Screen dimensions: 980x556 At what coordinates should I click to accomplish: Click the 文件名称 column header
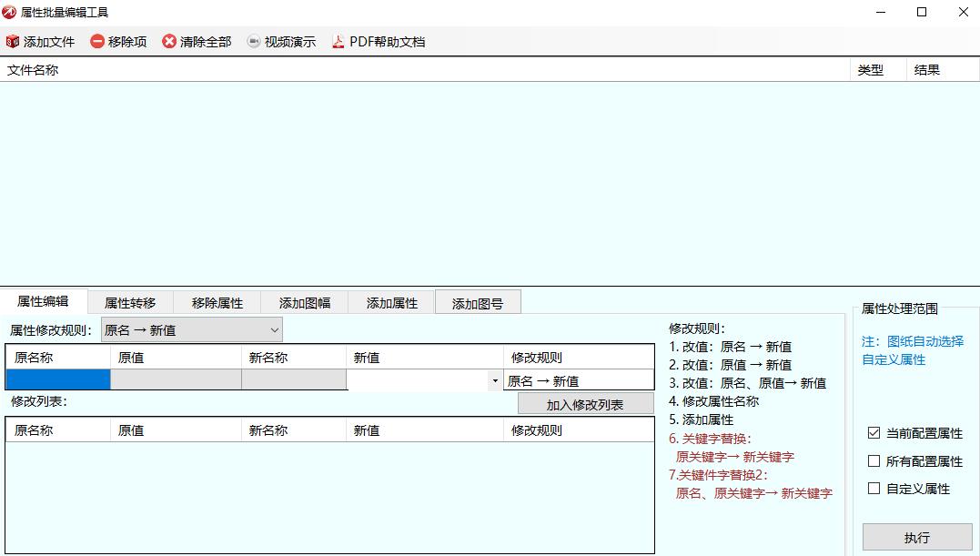click(x=33, y=70)
